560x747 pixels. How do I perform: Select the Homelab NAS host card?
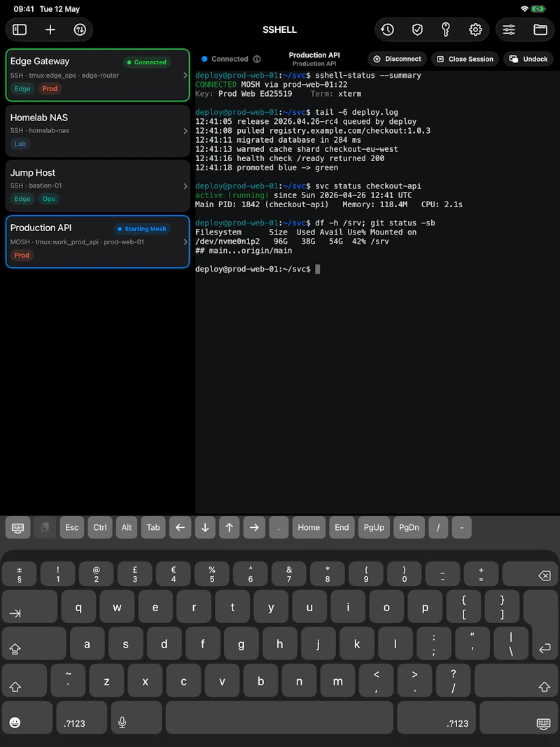coord(97,130)
